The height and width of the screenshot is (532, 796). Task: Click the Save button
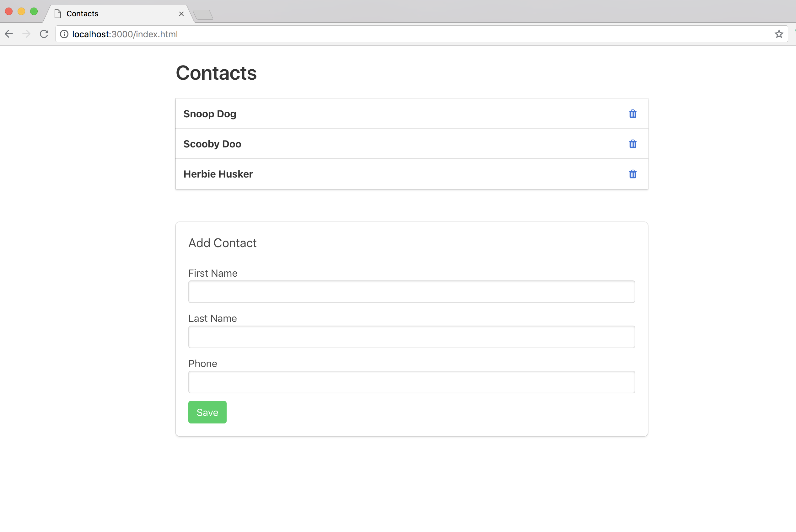tap(207, 412)
